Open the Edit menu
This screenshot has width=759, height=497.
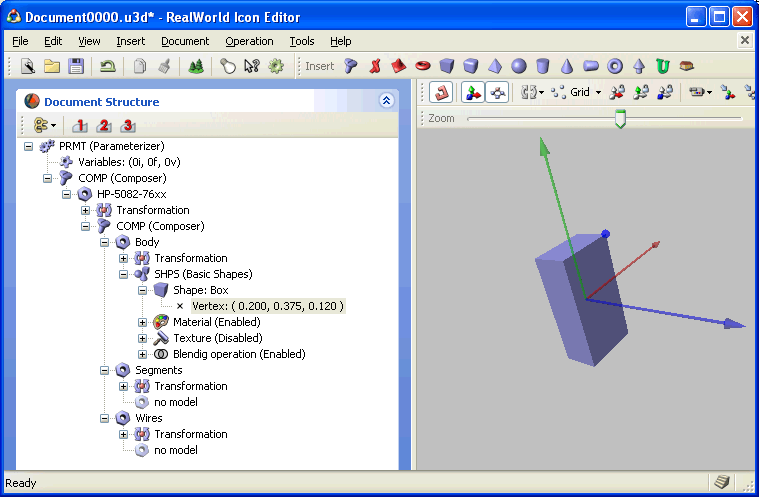[53, 41]
